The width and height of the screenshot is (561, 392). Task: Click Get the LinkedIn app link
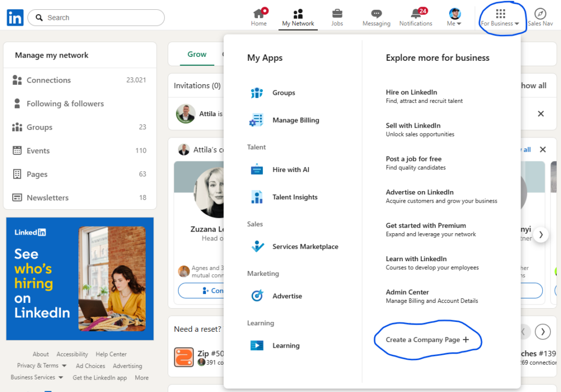(x=100, y=378)
